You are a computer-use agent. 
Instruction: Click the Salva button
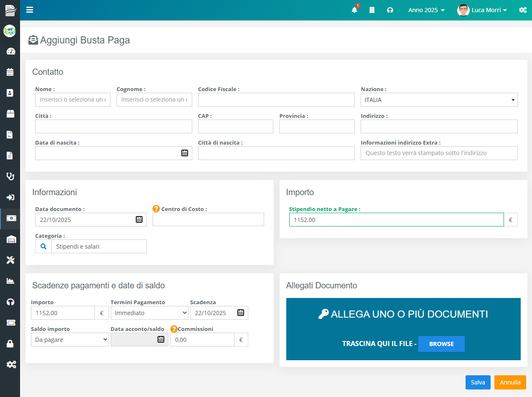(478, 382)
